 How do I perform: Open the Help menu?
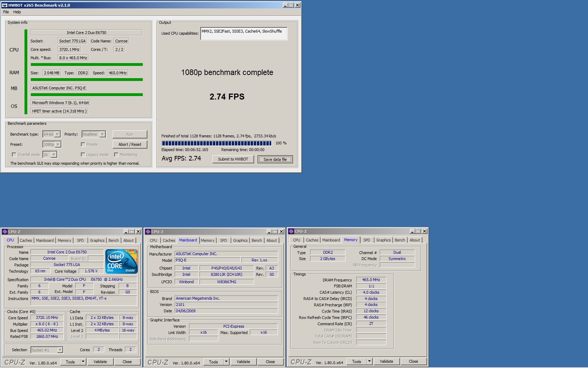pos(17,12)
